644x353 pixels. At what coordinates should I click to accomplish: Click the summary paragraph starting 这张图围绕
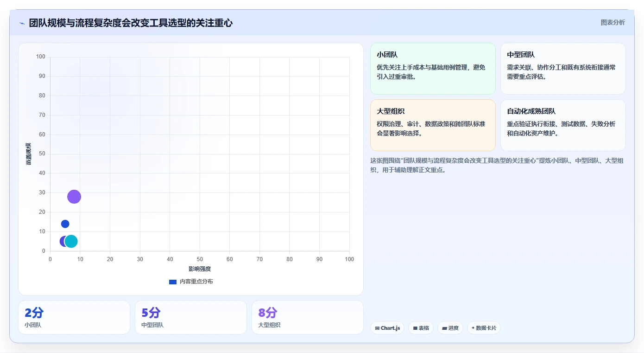click(x=497, y=165)
